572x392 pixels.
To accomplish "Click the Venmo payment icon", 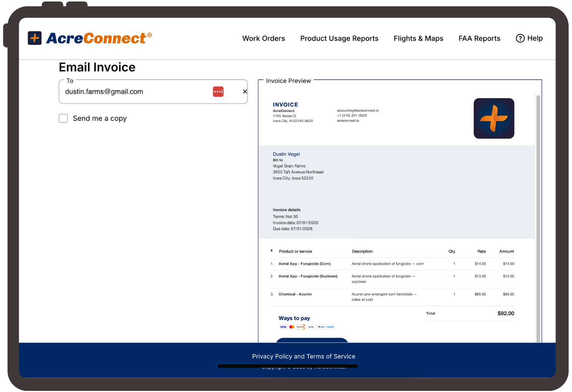I will 330,327.
